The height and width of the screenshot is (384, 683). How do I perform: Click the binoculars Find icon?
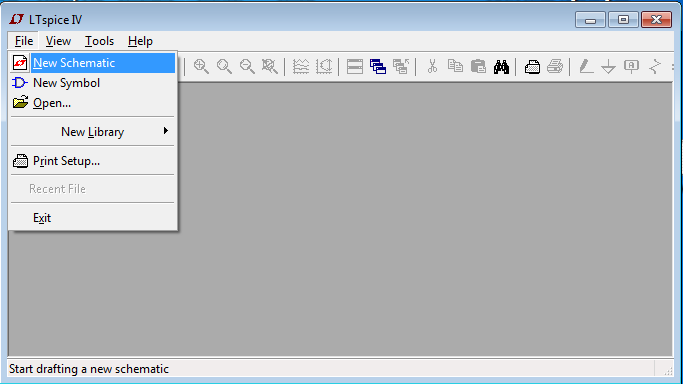click(x=501, y=67)
